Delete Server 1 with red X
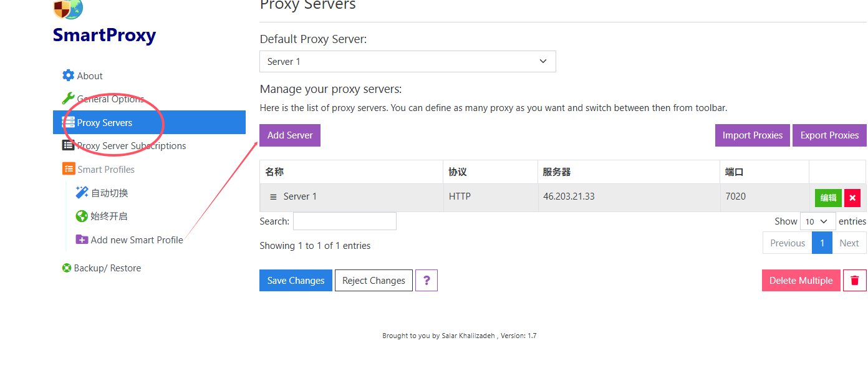This screenshot has width=868, height=378. pyautogui.click(x=852, y=198)
